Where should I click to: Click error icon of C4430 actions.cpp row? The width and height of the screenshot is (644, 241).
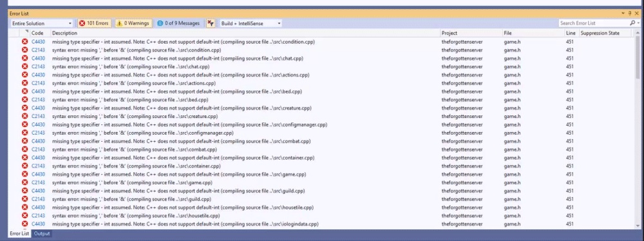point(24,75)
